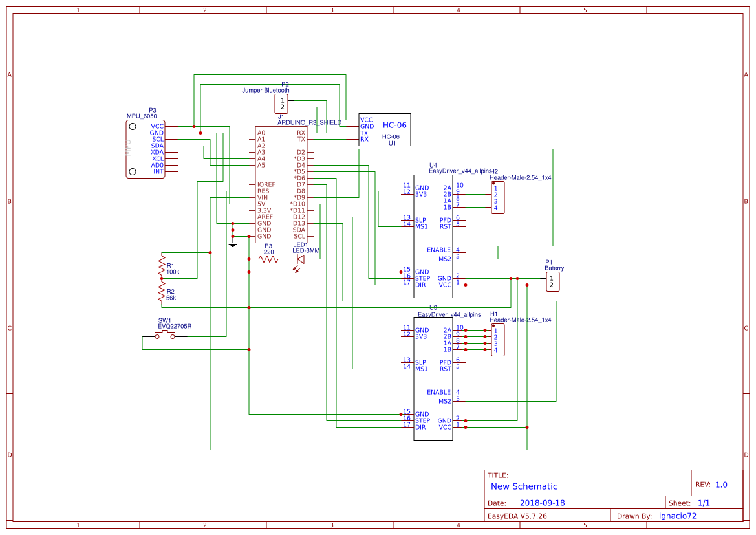
Task: Click the ARDUINO_R3_SHIELD component J1
Action: coord(281,184)
